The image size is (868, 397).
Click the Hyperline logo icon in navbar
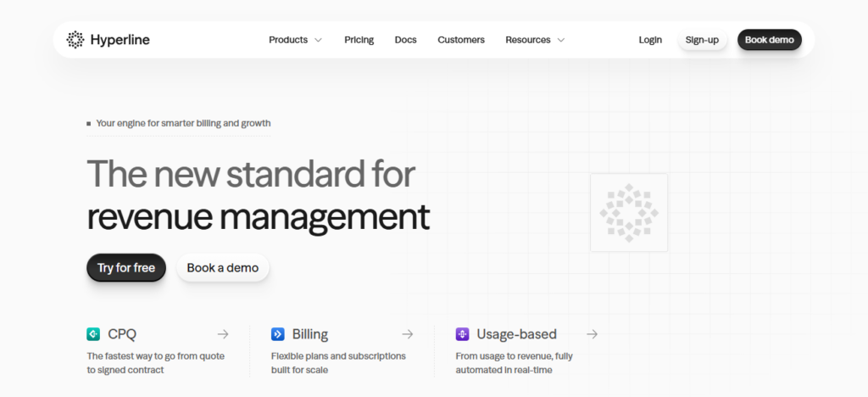(x=75, y=40)
